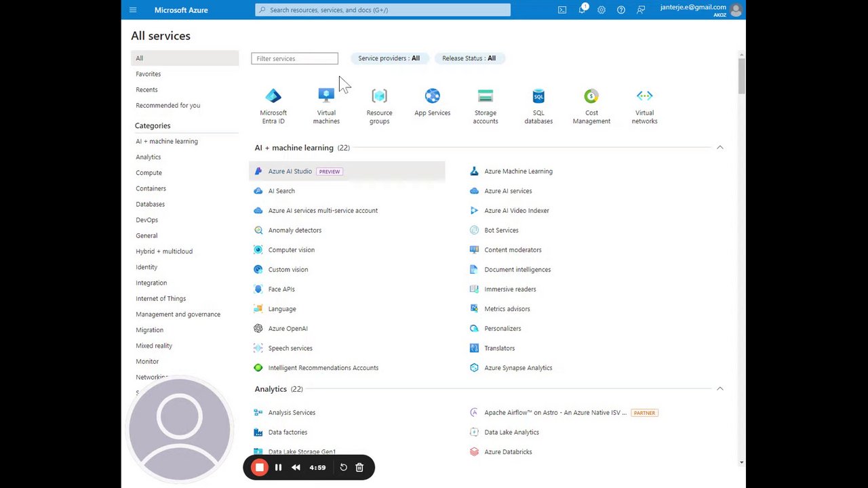This screenshot has height=488, width=868.
Task: Collapse the Analytics section
Action: (x=720, y=389)
